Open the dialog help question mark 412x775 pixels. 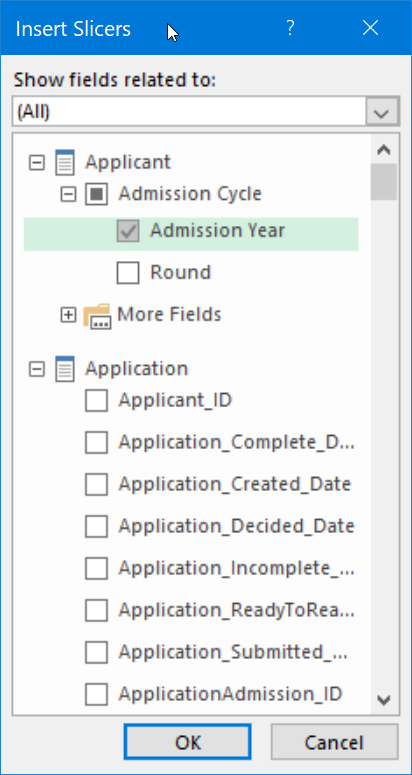(290, 28)
